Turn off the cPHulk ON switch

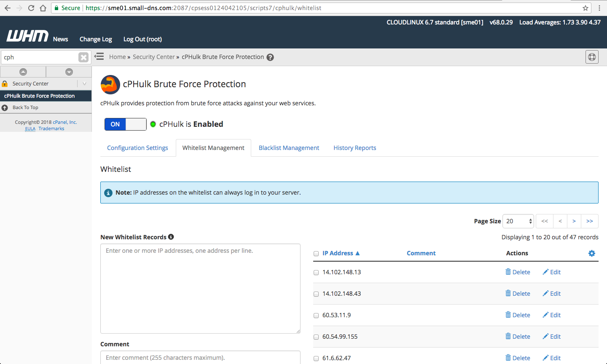pos(125,124)
